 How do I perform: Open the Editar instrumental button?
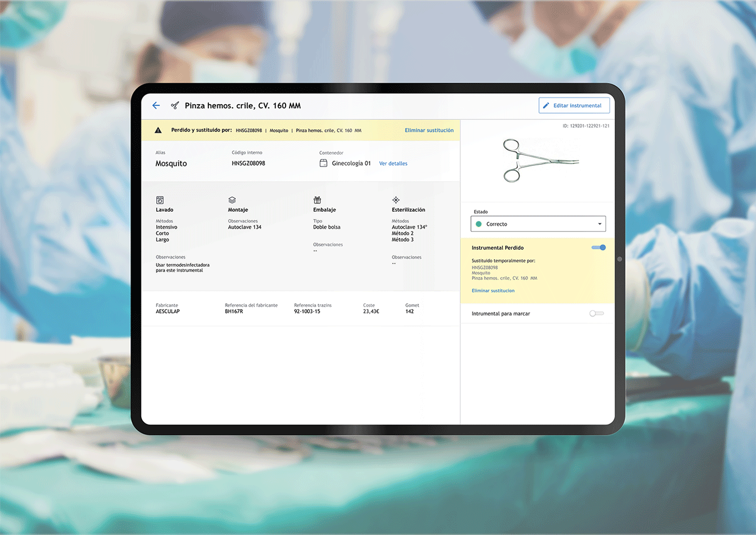[x=574, y=105]
